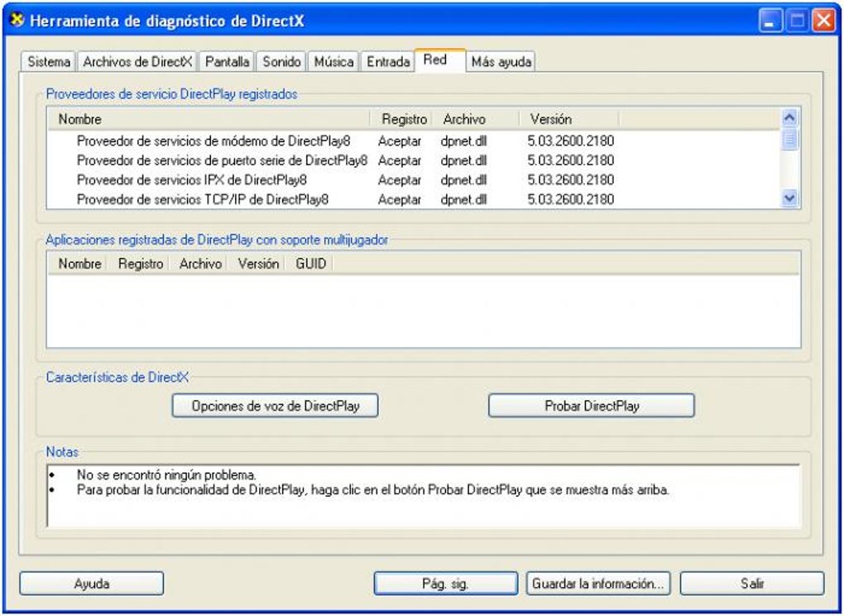This screenshot has height=616, width=844.
Task: Click the Nombre header in applications list
Action: coord(79,264)
